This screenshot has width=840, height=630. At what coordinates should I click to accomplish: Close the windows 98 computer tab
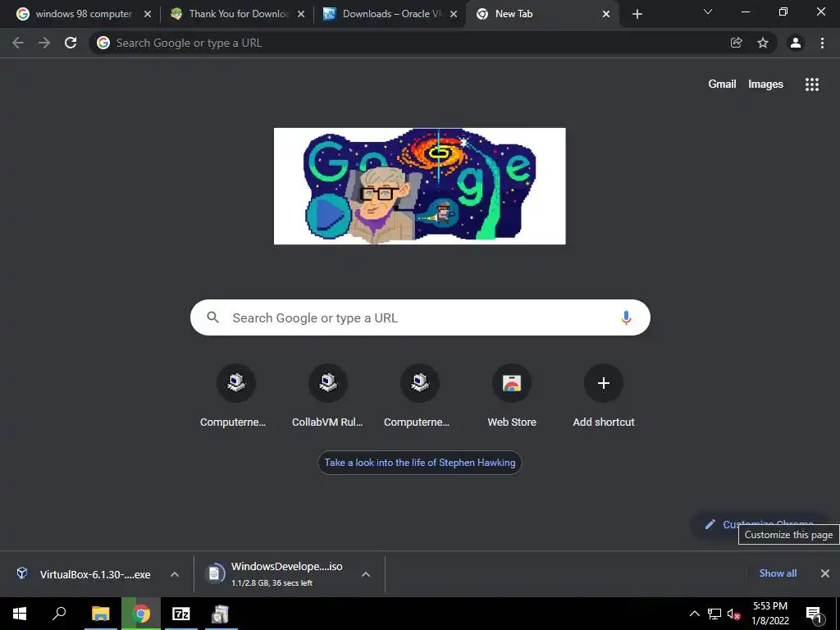tap(148, 14)
